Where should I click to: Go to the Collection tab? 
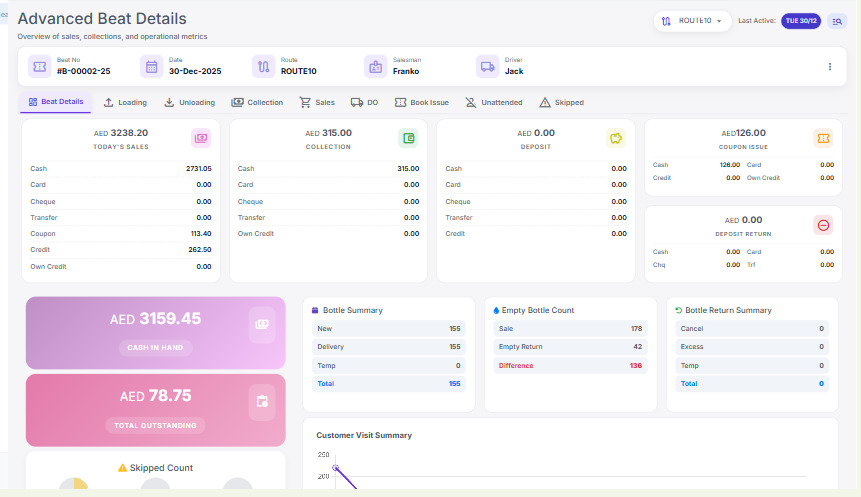(x=257, y=102)
